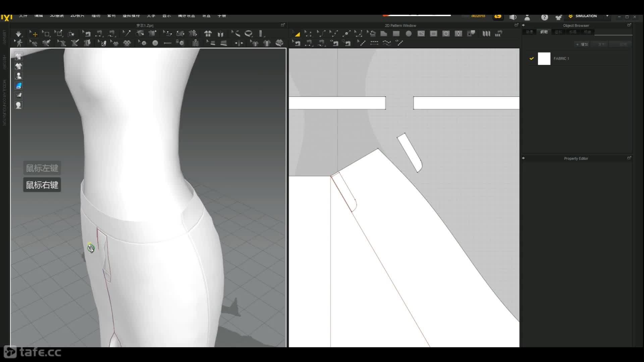Click the pleats fold icon in 2D toolbar
Image resolution: width=644 pixels, height=362 pixels.
pos(486,34)
